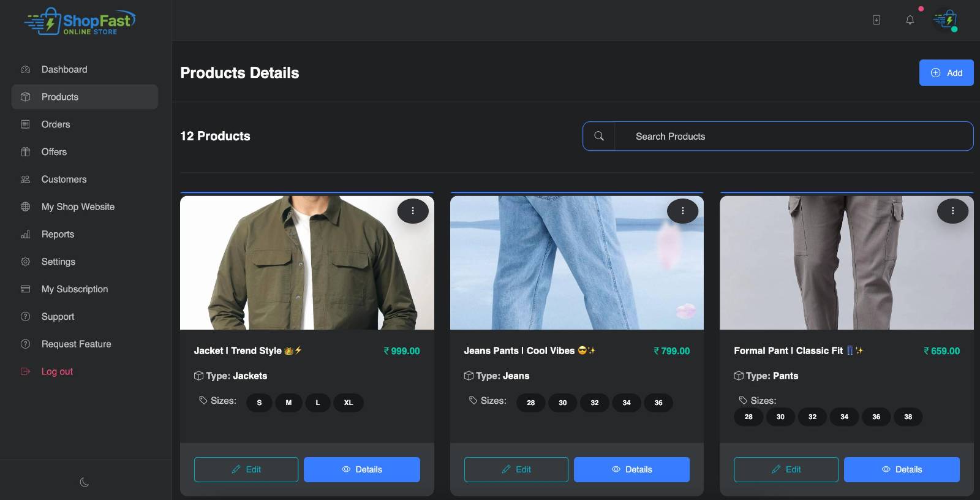980x500 pixels.
Task: Toggle dark mode with moon icon
Action: [x=85, y=482]
